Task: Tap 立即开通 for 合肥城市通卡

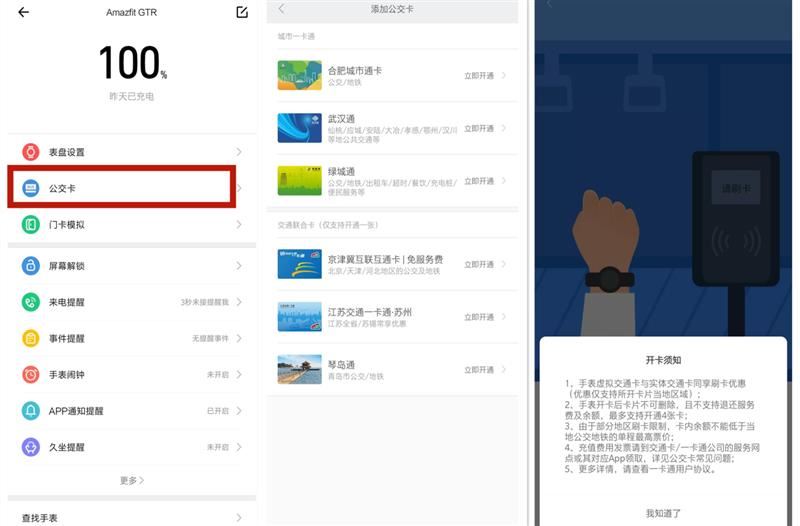Action: [x=479, y=76]
